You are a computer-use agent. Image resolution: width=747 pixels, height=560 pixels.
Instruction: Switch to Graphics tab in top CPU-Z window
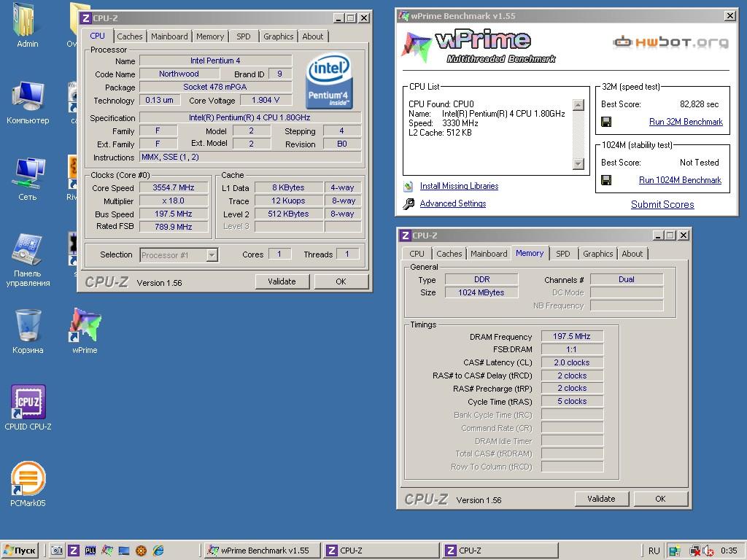coord(278,36)
